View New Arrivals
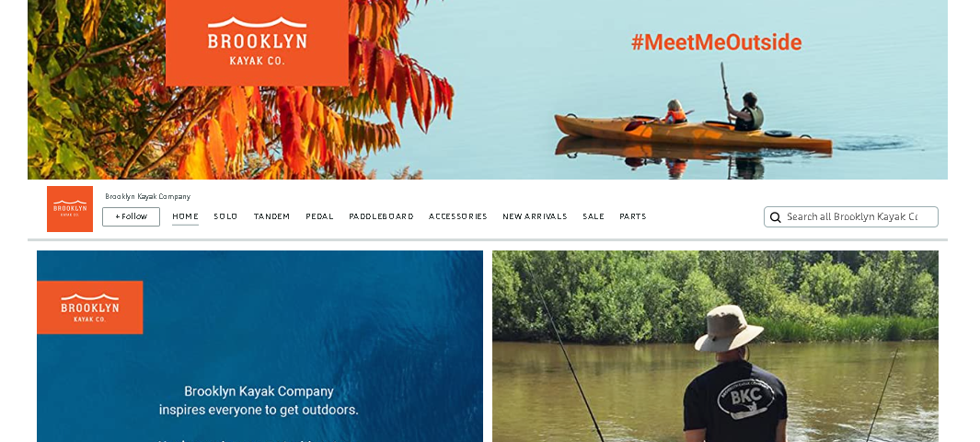The height and width of the screenshot is (442, 980). [535, 216]
